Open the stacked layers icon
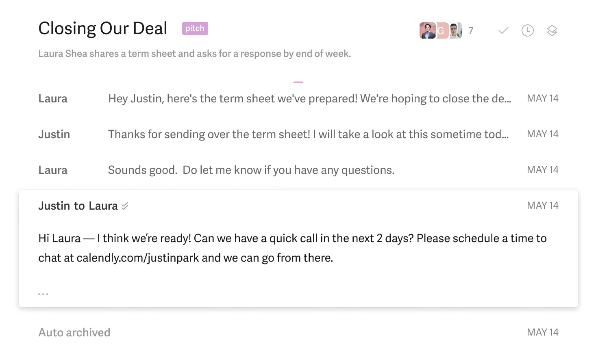The height and width of the screenshot is (364, 596). tap(552, 30)
